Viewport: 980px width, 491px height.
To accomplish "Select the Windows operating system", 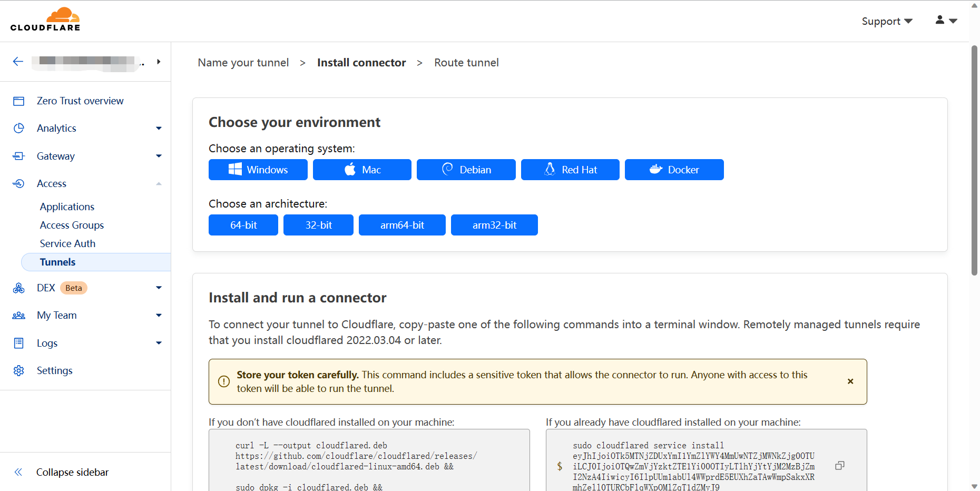I will 258,170.
